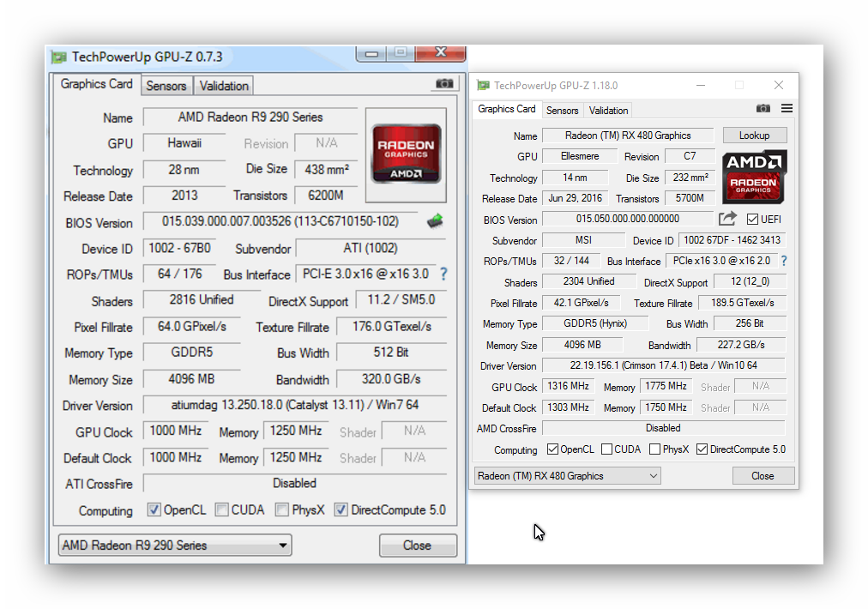Click the Driver Version field in GPU-Z 0.7.3
868x609 pixels.
coord(294,405)
